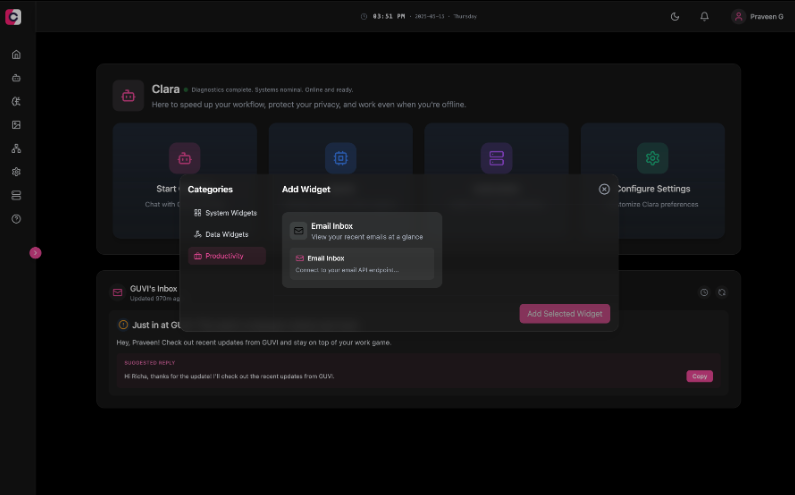This screenshot has width=795, height=495.
Task: Click the purple server card icon
Action: [x=496, y=158]
